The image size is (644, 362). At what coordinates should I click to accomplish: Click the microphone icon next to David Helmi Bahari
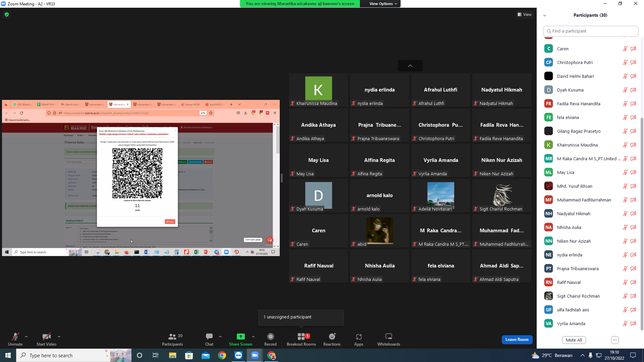(x=625, y=76)
